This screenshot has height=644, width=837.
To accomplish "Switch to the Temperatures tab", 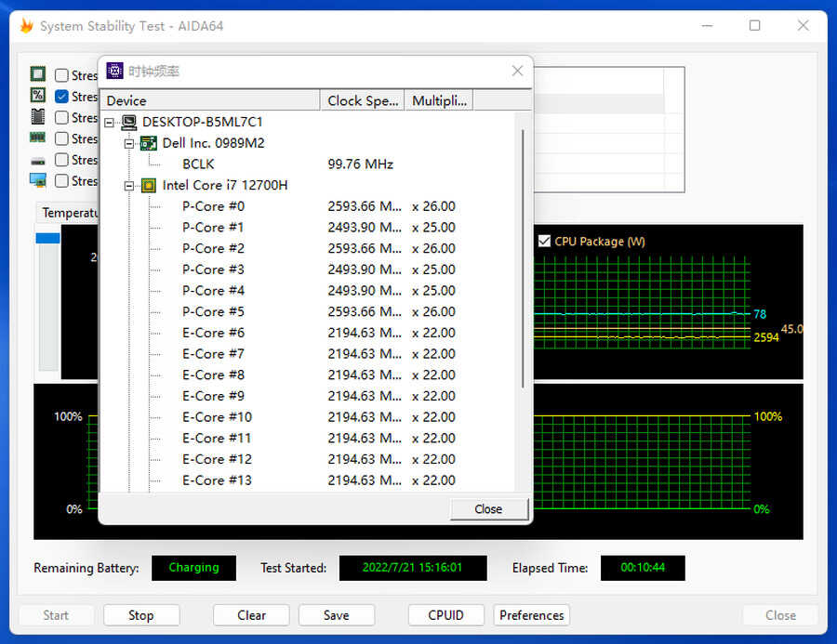I will (69, 213).
